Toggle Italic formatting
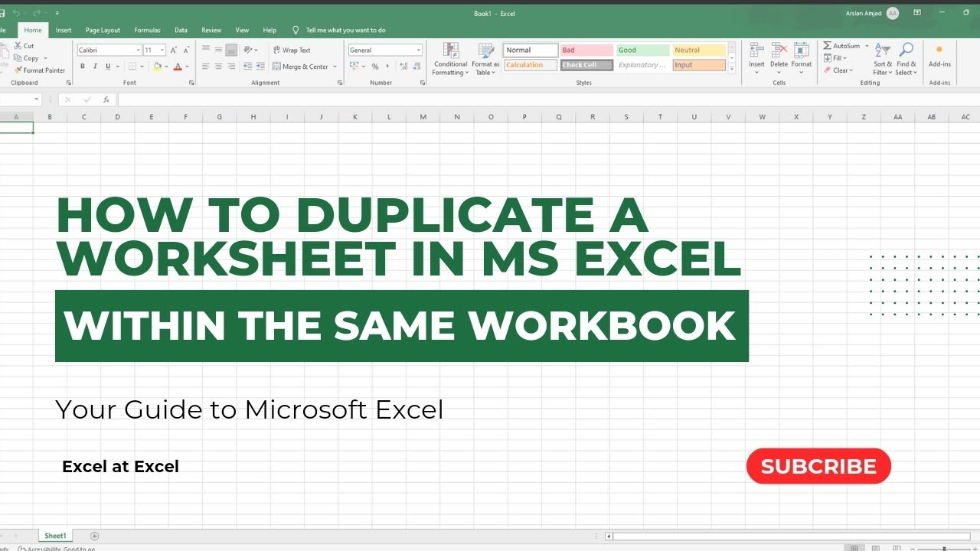This screenshot has width=980, height=551. coord(95,67)
